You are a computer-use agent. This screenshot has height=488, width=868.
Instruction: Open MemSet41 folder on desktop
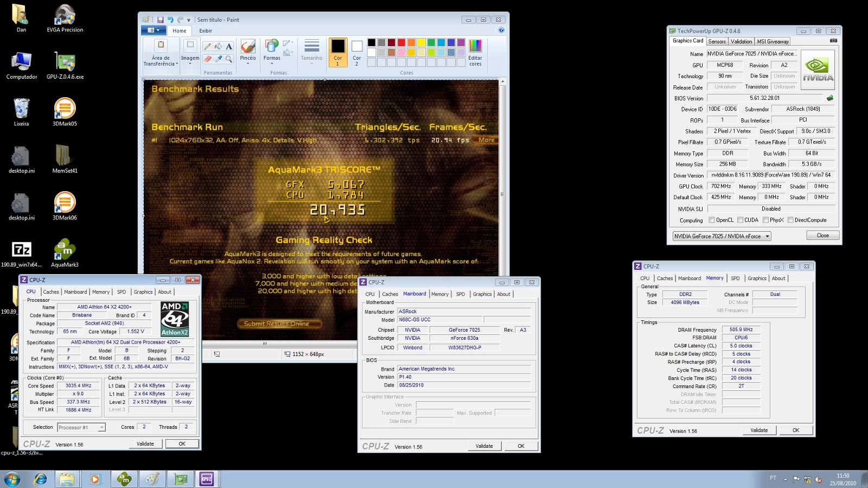65,159
